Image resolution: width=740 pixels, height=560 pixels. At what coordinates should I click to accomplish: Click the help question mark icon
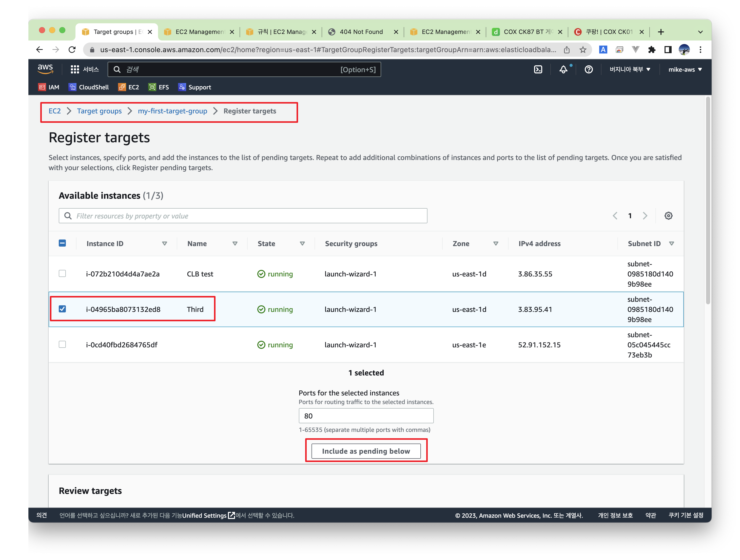pos(589,69)
